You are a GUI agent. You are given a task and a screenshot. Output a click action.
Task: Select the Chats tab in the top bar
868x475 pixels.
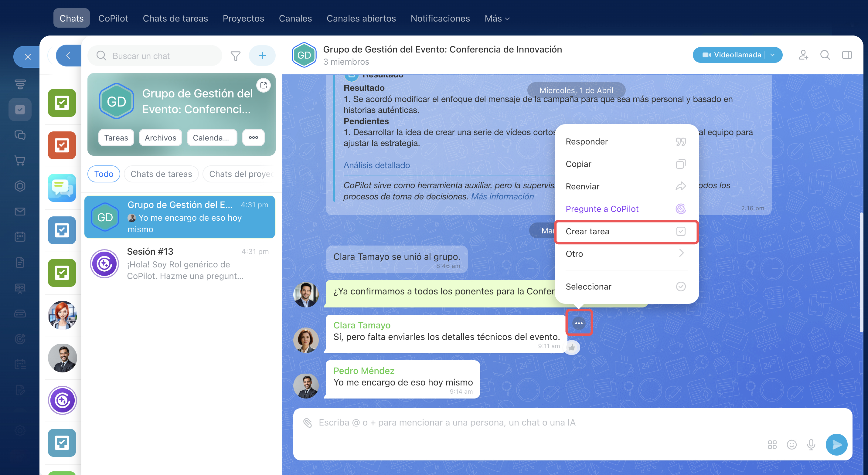pos(71,18)
